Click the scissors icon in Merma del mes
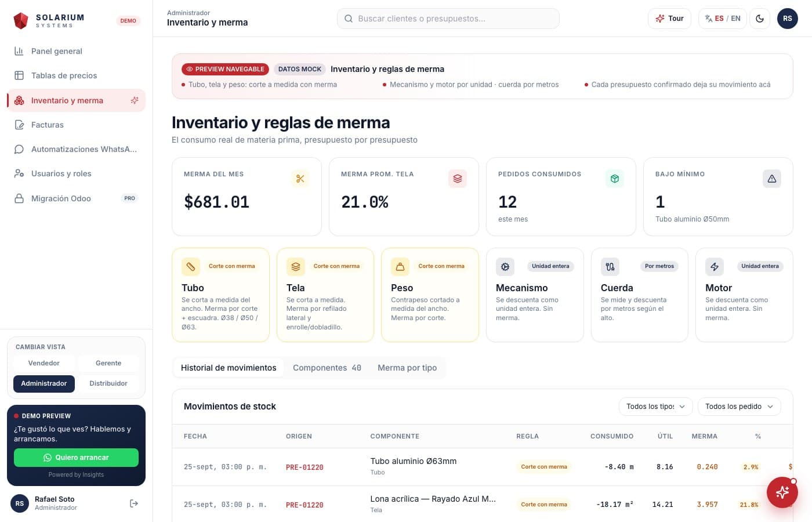 point(300,179)
